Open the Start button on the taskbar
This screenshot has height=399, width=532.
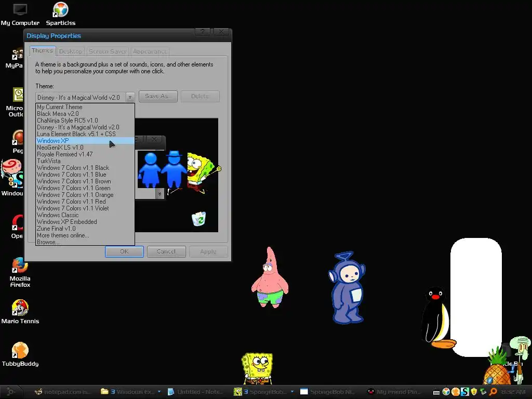click(10, 392)
